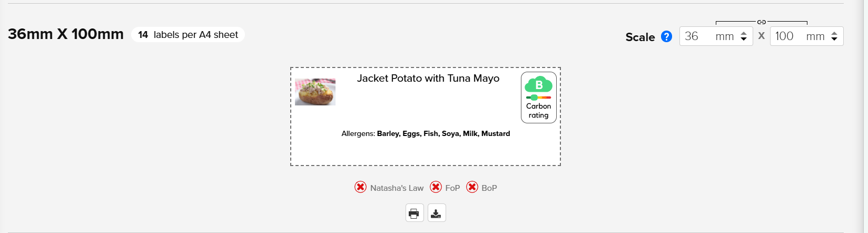The image size is (868, 233).
Task: Click the download label icon
Action: click(436, 213)
